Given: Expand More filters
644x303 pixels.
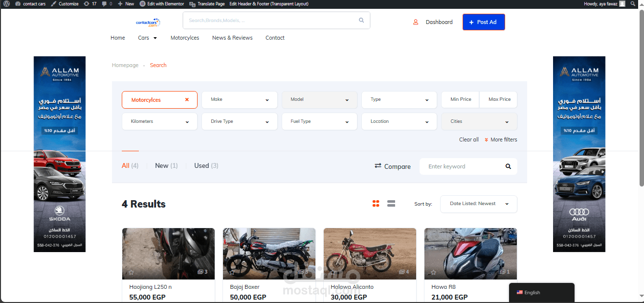Looking at the screenshot, I should [501, 140].
